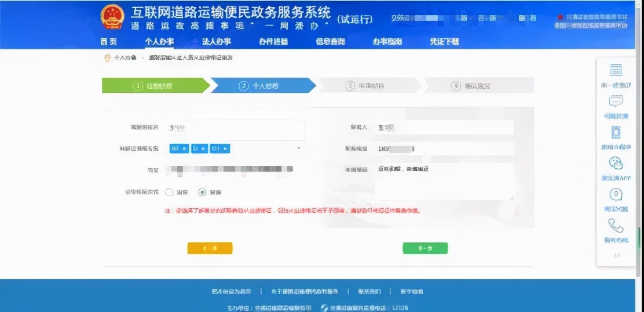This screenshot has height=312, width=644.
Task: Click the fourth footer link
Action: (x=411, y=292)
